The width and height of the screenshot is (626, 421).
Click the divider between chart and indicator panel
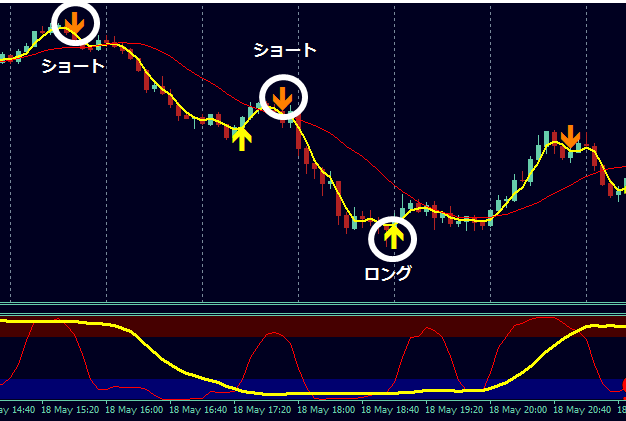313,306
